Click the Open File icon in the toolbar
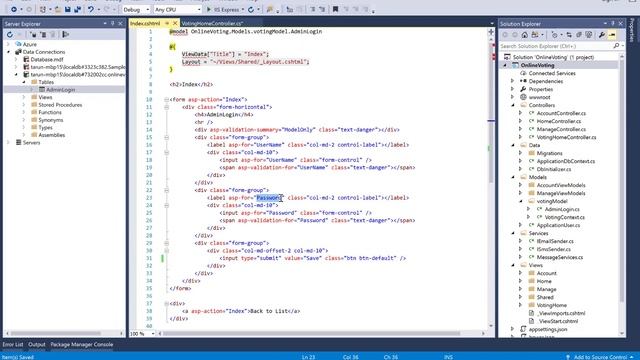The width and height of the screenshot is (640, 360). click(x=59, y=9)
